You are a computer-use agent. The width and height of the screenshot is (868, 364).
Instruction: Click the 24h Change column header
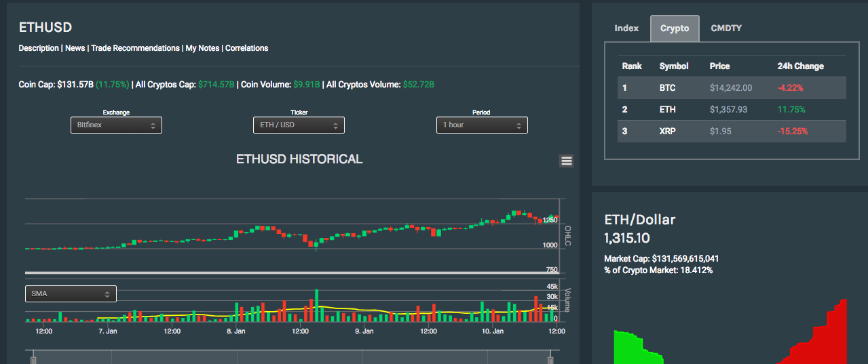[x=801, y=66]
